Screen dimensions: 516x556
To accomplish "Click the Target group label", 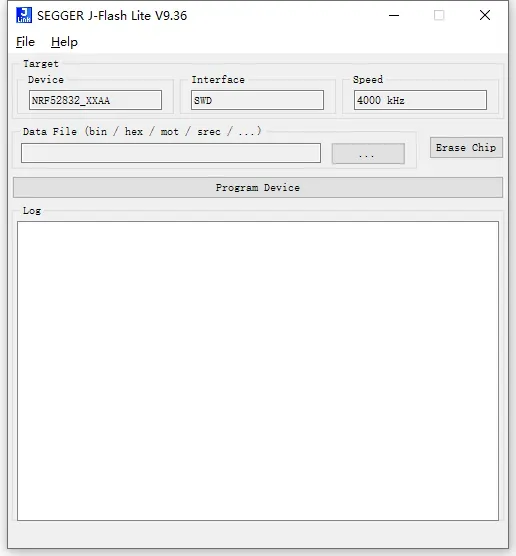I will point(41,64).
